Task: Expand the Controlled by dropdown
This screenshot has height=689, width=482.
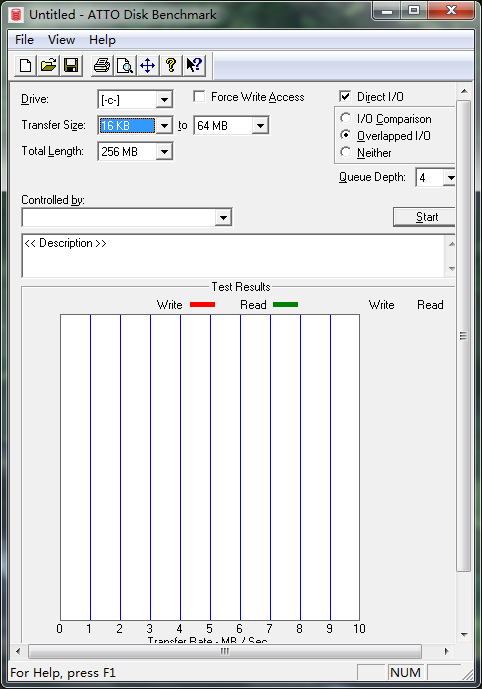Action: tap(223, 218)
